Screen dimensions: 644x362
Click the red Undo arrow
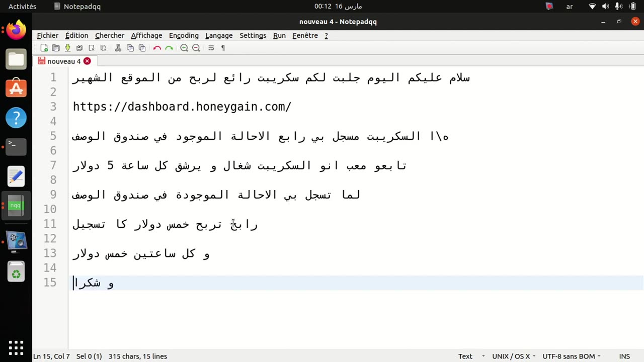[157, 48]
